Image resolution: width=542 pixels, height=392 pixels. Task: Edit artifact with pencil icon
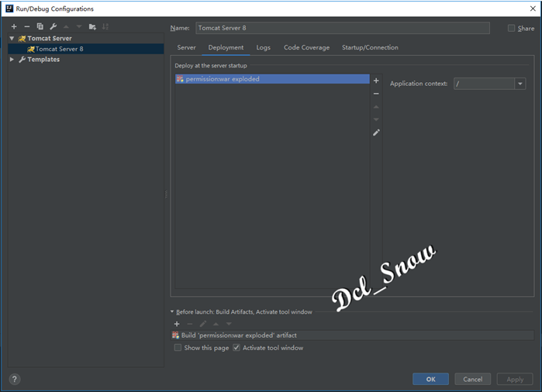pos(376,132)
